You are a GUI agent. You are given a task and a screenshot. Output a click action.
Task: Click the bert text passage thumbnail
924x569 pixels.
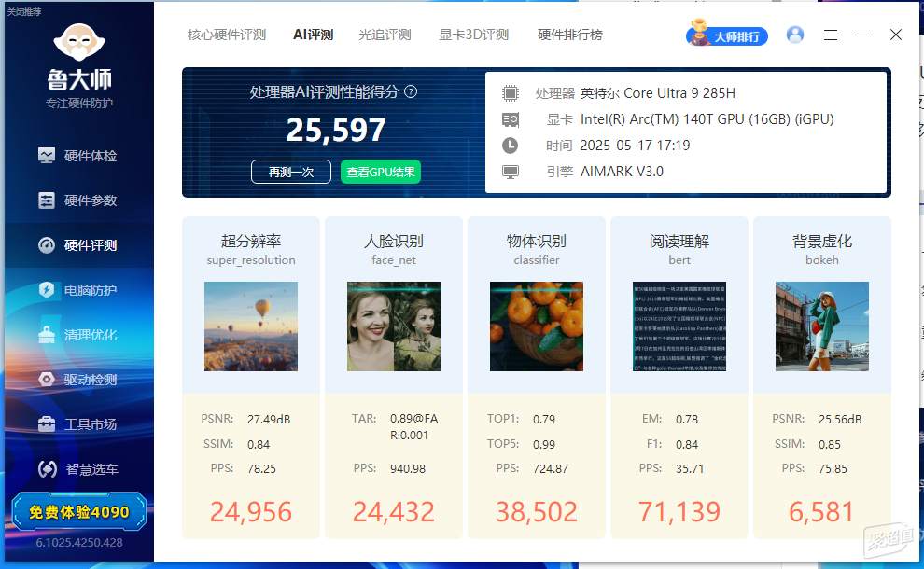point(679,326)
